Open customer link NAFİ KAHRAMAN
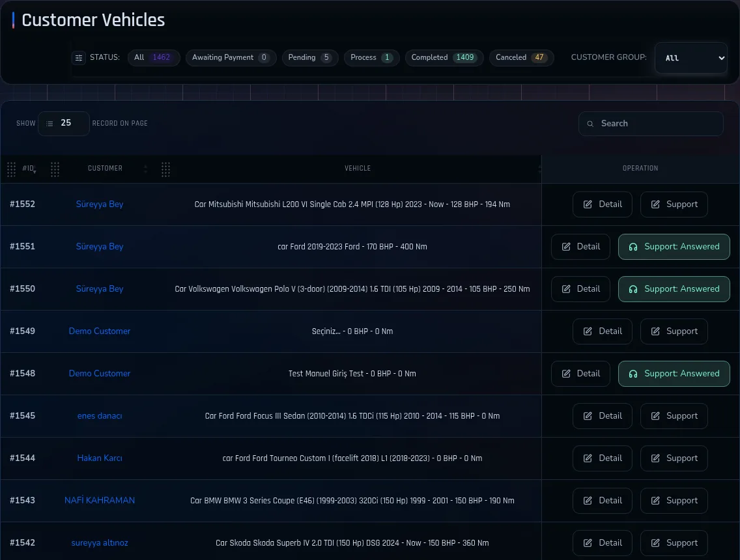This screenshot has height=560, width=740. 100,501
